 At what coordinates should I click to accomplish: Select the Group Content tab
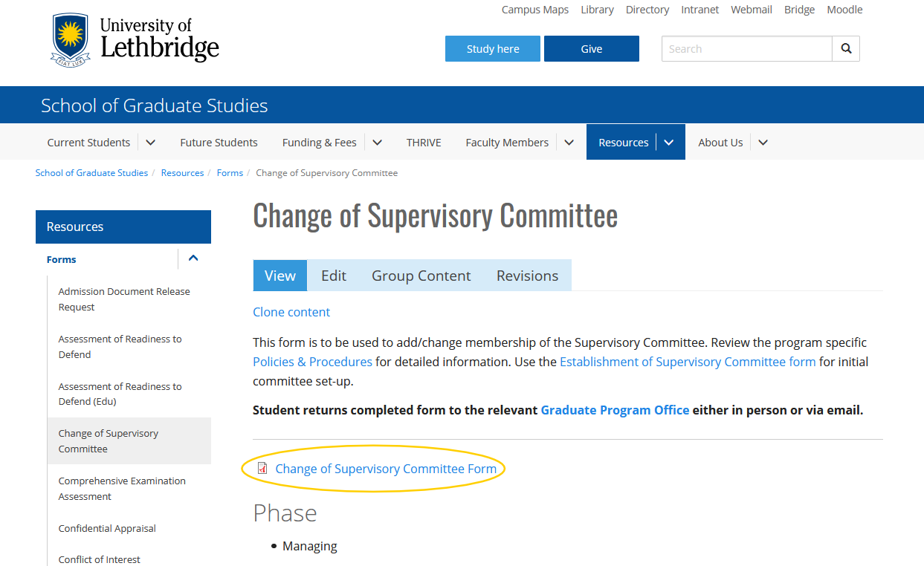(x=421, y=276)
